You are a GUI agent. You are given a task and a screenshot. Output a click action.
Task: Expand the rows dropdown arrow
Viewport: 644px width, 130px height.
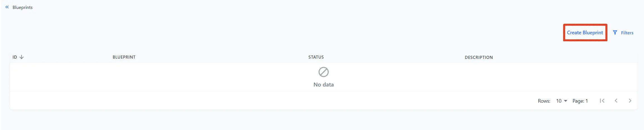pyautogui.click(x=566, y=101)
